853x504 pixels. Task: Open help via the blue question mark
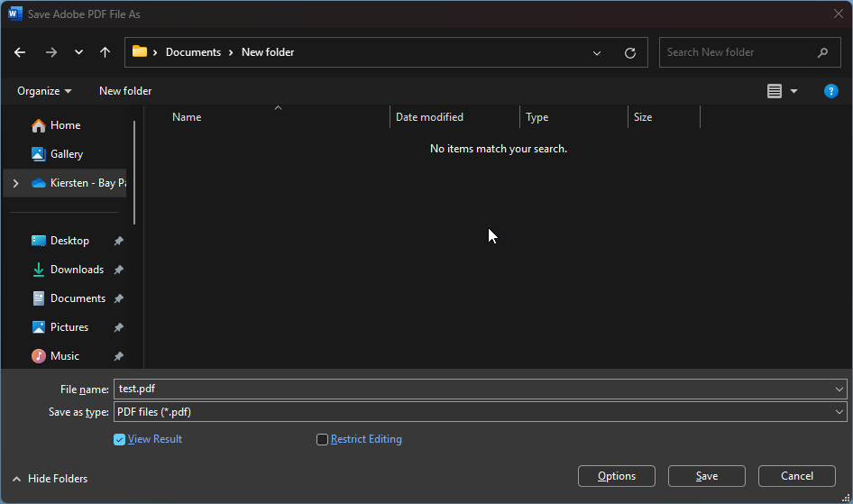pos(830,91)
